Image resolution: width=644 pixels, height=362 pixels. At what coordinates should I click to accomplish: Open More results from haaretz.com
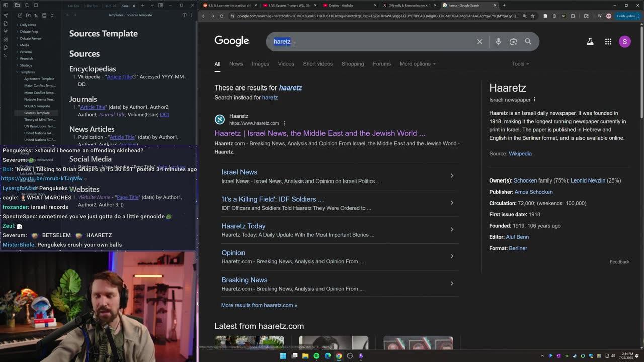259,305
